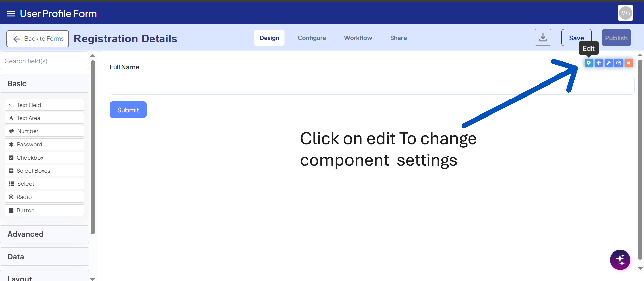The height and width of the screenshot is (281, 644).
Task: Click Back to Forms
Action: pyautogui.click(x=38, y=39)
